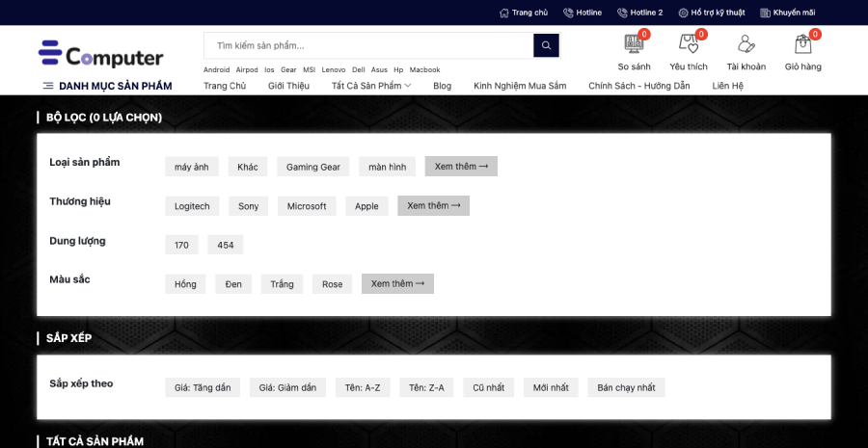Sort by Giá: Tăng dần
The height and width of the screenshot is (448, 868).
point(203,387)
